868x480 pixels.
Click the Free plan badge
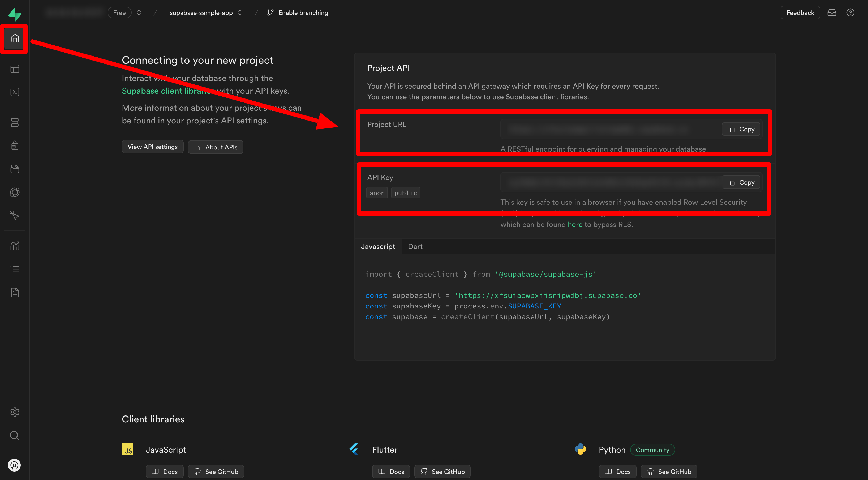[x=119, y=13]
